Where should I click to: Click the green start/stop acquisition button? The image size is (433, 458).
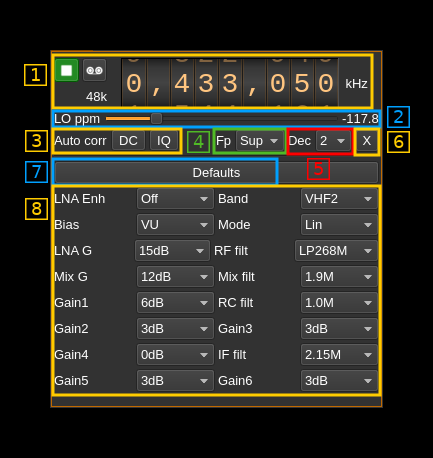click(67, 70)
